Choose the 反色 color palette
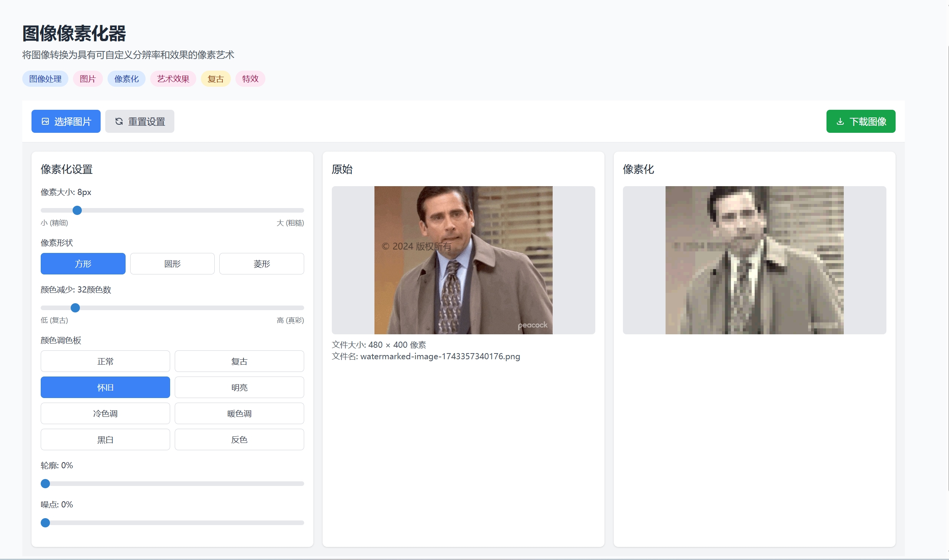 pyautogui.click(x=239, y=439)
